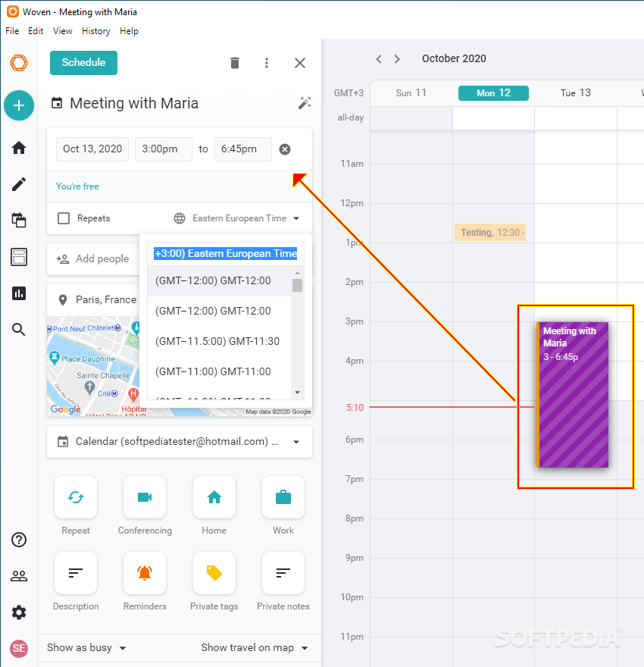Open the Testing event at 12:30

click(490, 232)
